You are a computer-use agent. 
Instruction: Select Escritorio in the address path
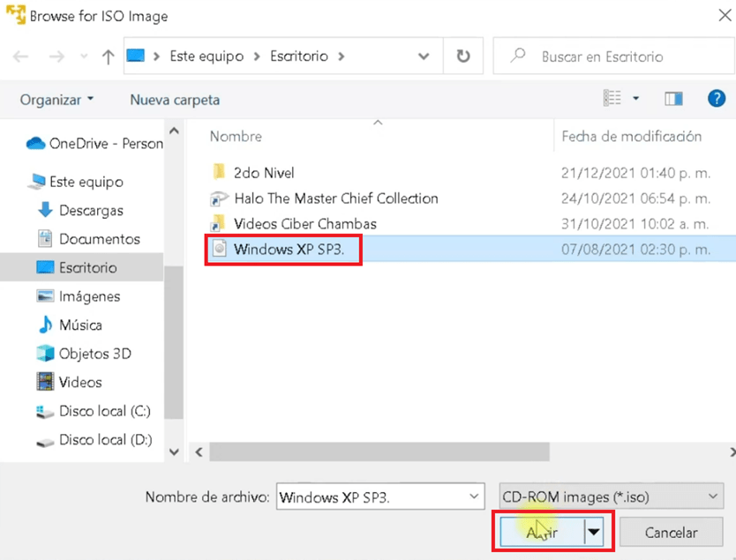point(299,56)
